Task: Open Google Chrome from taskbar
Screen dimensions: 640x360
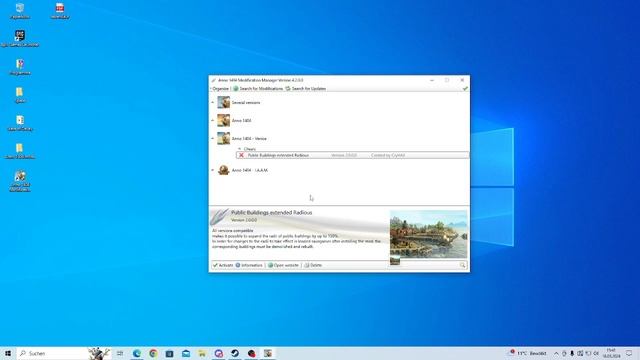Action: (x=153, y=353)
